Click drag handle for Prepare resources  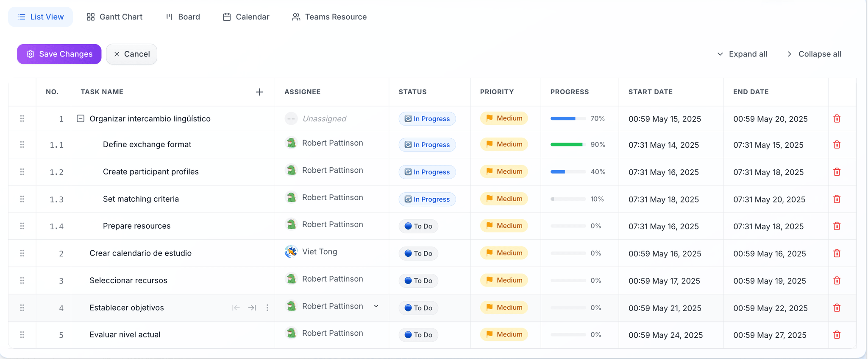pyautogui.click(x=22, y=226)
